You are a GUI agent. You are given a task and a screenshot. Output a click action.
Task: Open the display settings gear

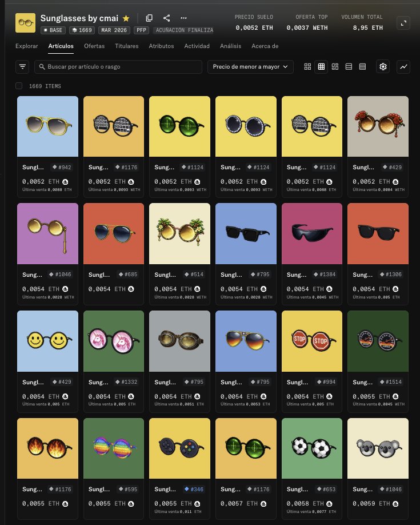(383, 67)
